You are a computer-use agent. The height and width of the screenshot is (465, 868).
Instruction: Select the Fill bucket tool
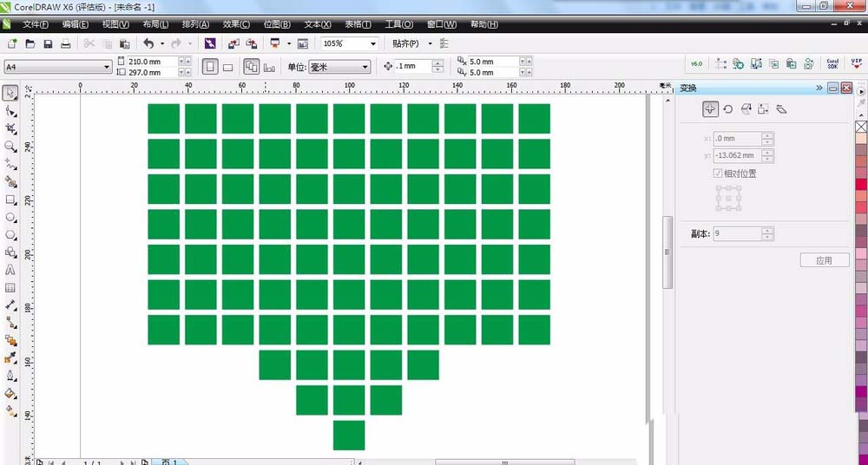pos(10,394)
